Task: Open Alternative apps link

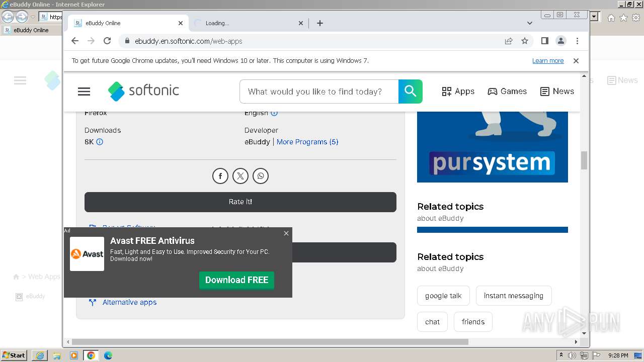Action: coord(129,302)
